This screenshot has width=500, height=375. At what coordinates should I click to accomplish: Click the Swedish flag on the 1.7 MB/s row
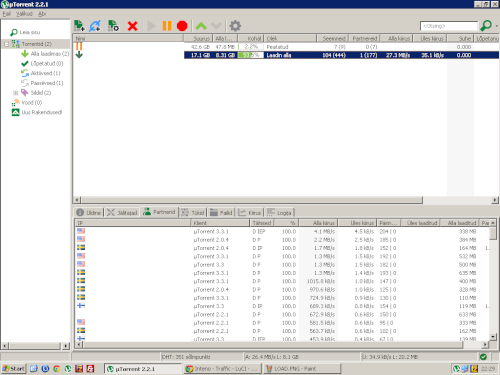tap(81, 247)
